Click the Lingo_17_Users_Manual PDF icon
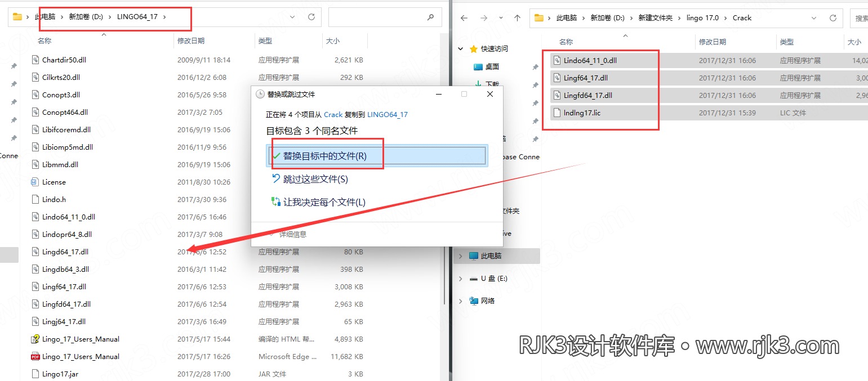 click(x=35, y=356)
